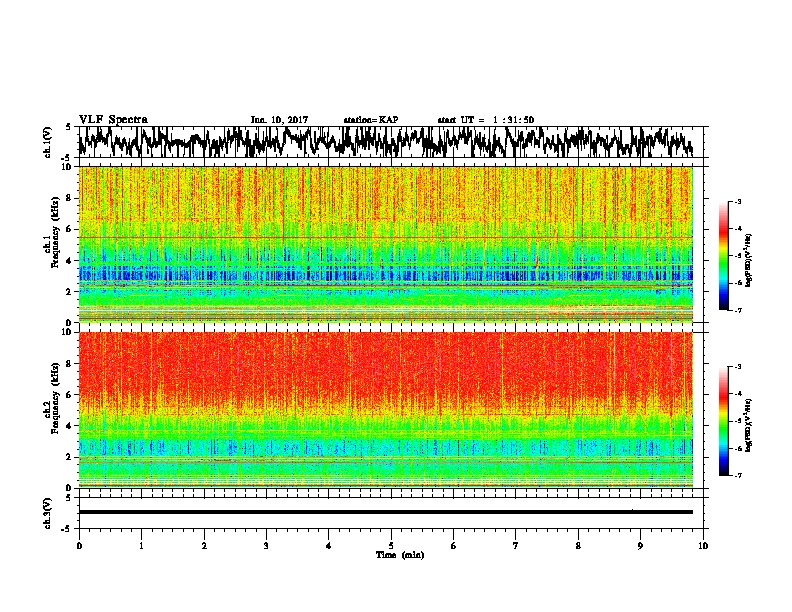Click the "-3" label on ch.2 colorbar
792x612 pixels.
[x=738, y=367]
